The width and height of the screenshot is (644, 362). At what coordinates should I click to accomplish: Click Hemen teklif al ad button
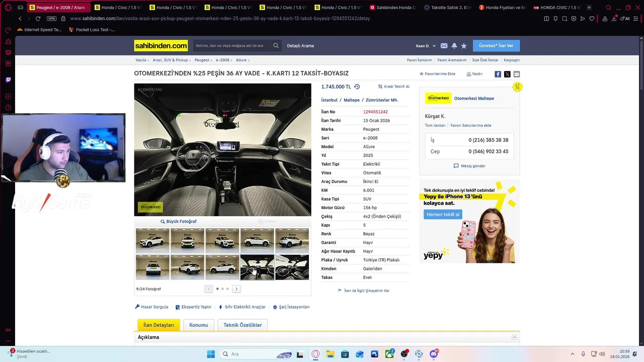tap(443, 214)
